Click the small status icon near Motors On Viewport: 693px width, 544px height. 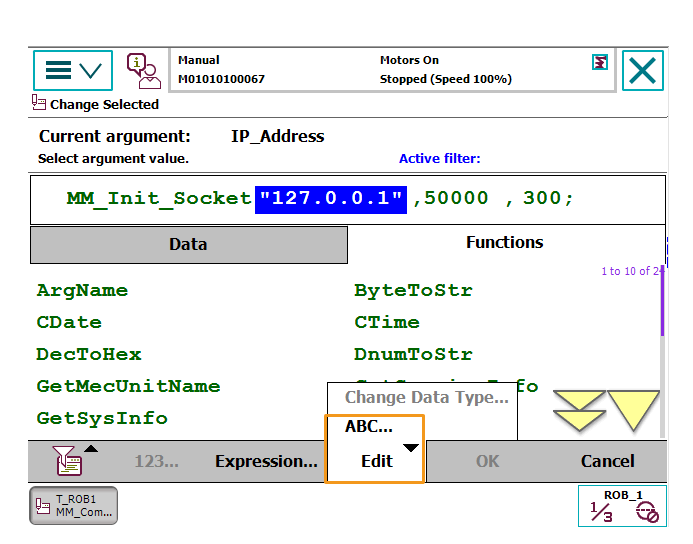[x=599, y=62]
